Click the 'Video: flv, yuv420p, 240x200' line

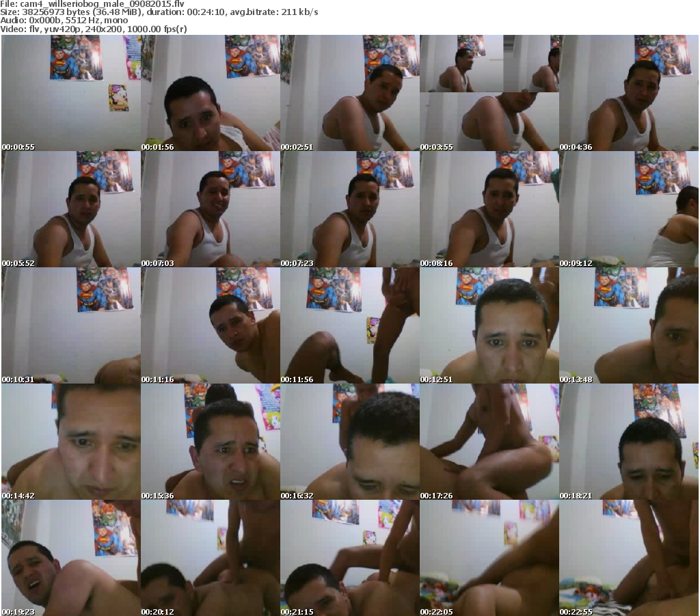point(93,29)
